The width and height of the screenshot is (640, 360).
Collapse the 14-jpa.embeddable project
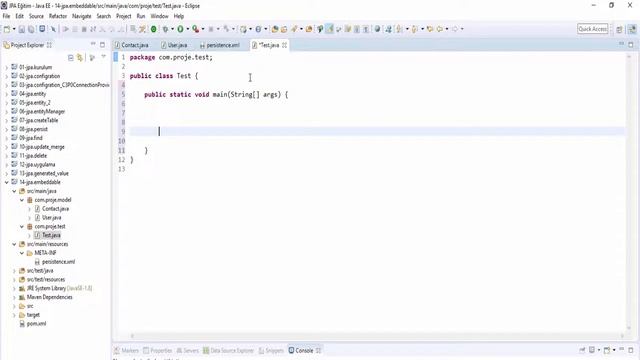7,182
